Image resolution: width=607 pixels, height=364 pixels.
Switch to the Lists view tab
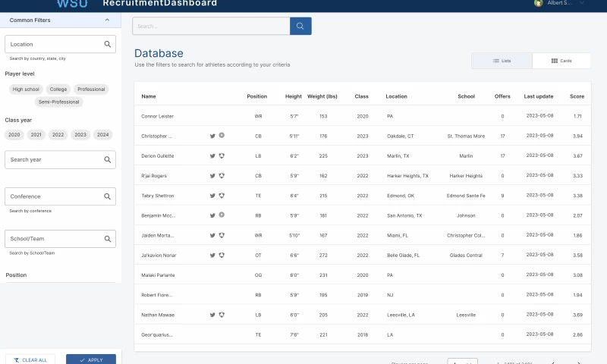click(x=502, y=61)
